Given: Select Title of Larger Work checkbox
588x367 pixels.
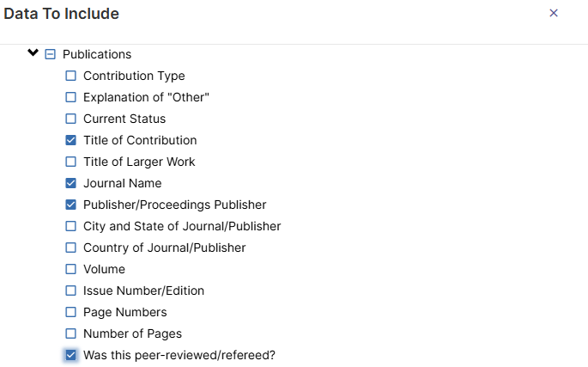Looking at the screenshot, I should 71,162.
